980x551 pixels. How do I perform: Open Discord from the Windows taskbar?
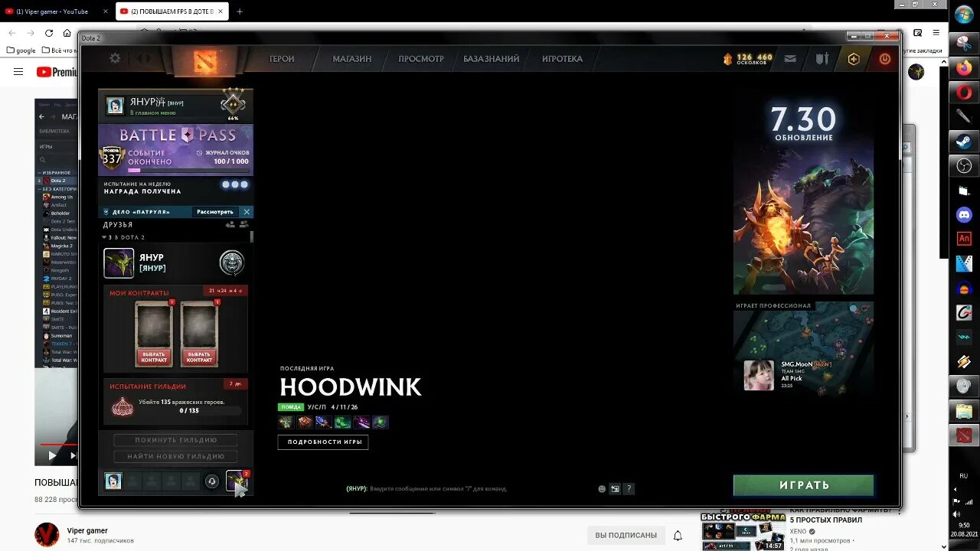click(964, 215)
